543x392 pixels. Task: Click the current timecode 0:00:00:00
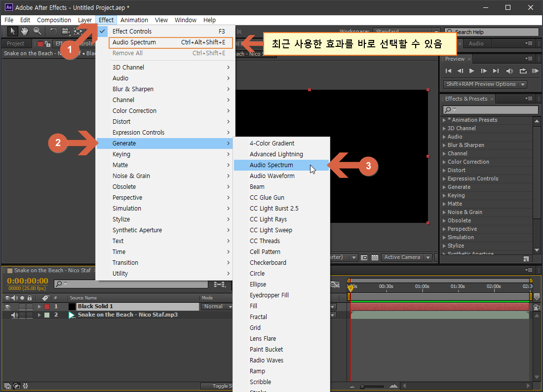coord(27,281)
